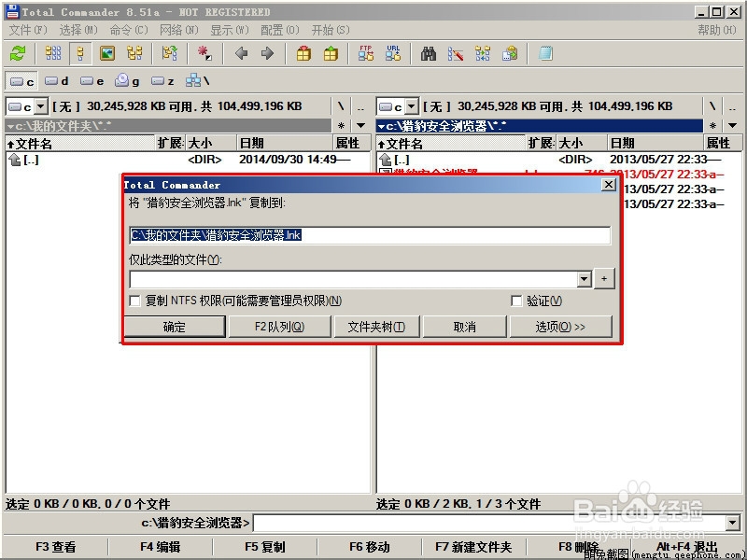Open file search with the binoculars icon

pyautogui.click(x=429, y=53)
